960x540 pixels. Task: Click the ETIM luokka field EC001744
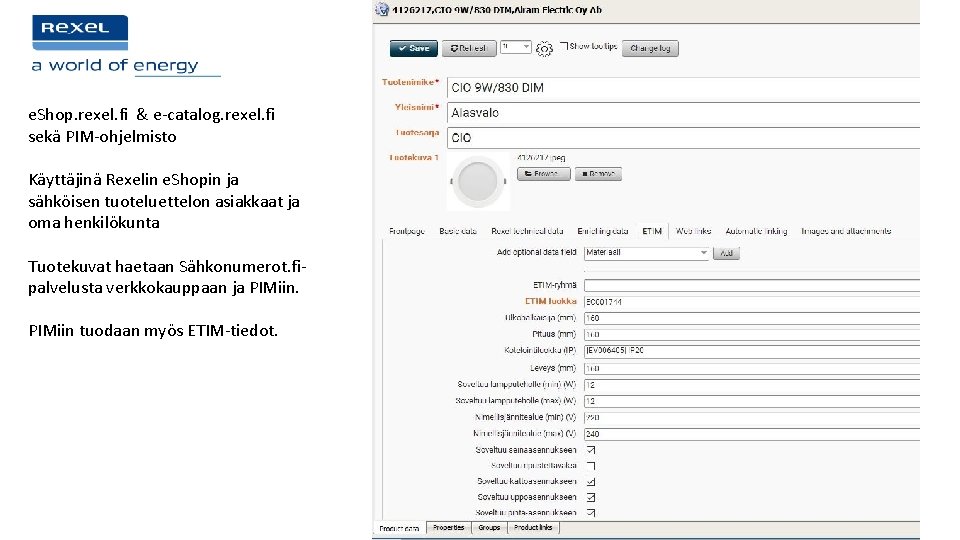tap(752, 302)
